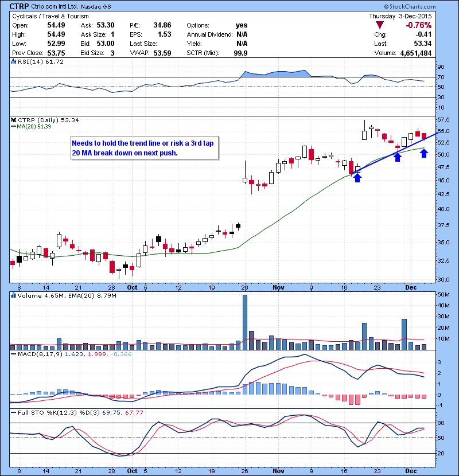The height and width of the screenshot is (476, 459).
Task: Click the Bid Size value 3
Action: click(x=112, y=53)
